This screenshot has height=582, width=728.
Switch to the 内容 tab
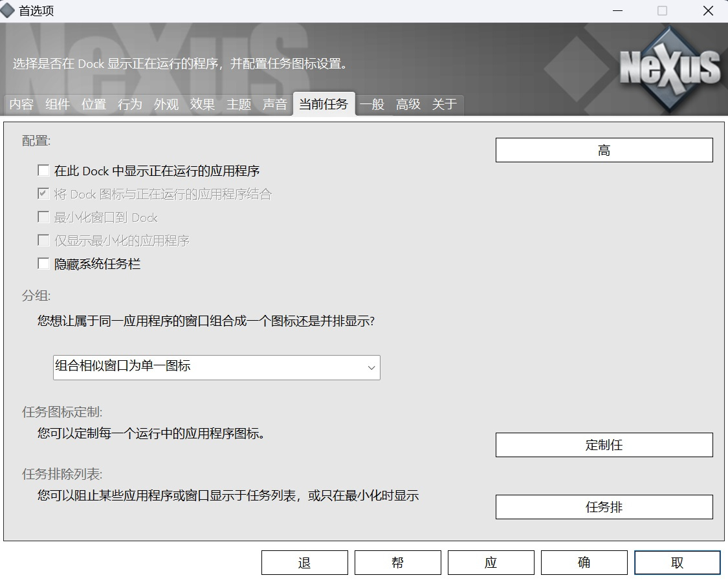pyautogui.click(x=21, y=104)
